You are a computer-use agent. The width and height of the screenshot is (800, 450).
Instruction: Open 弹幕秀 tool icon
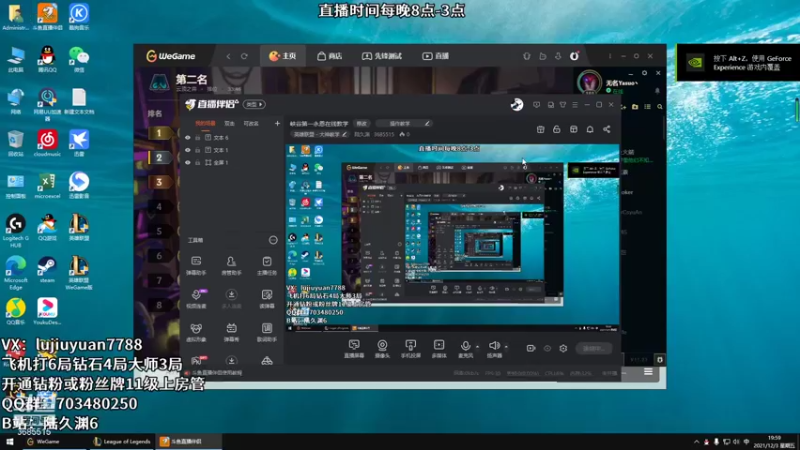tap(231, 332)
